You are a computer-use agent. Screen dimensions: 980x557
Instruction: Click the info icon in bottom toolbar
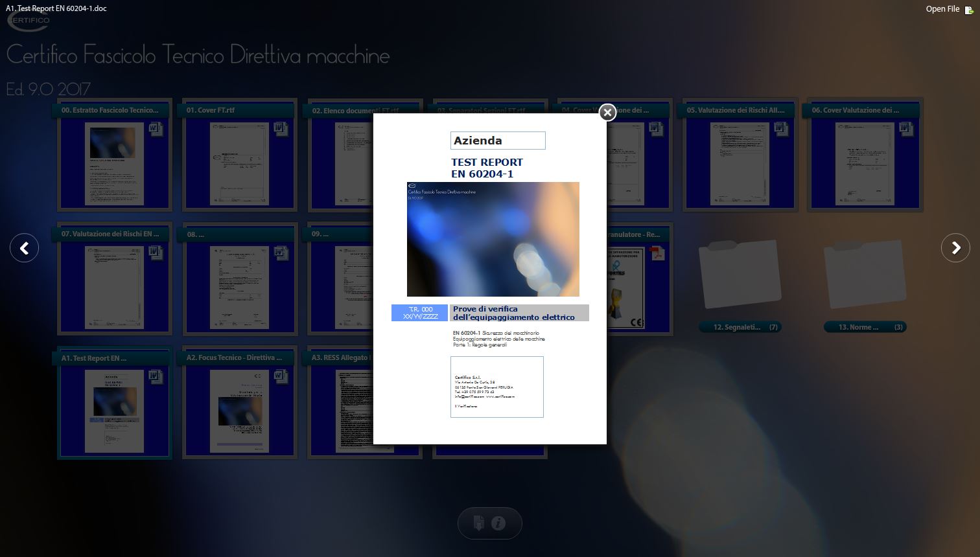pyautogui.click(x=498, y=523)
